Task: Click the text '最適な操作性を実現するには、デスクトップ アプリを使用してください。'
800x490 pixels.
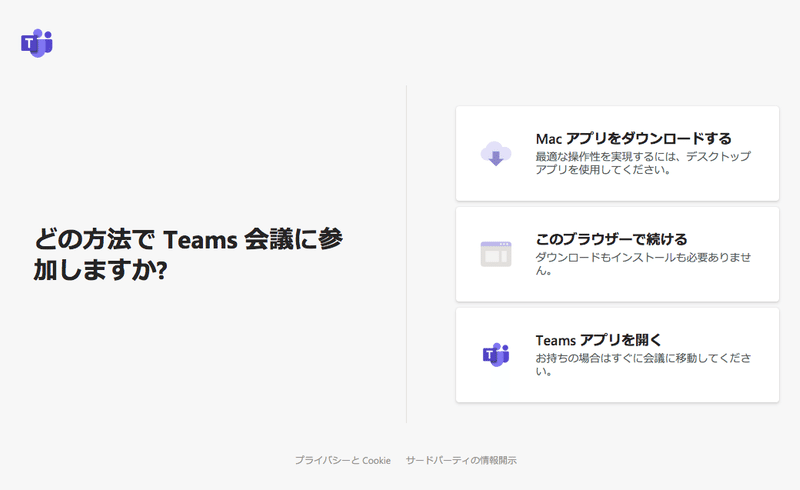Action: click(643, 163)
